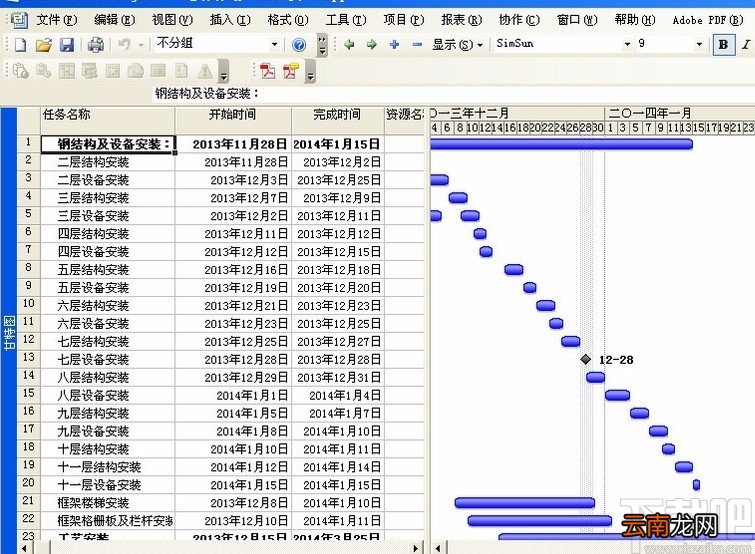Select the 钢结构及设备安装： summary task cell
755x554 pixels.
108,144
